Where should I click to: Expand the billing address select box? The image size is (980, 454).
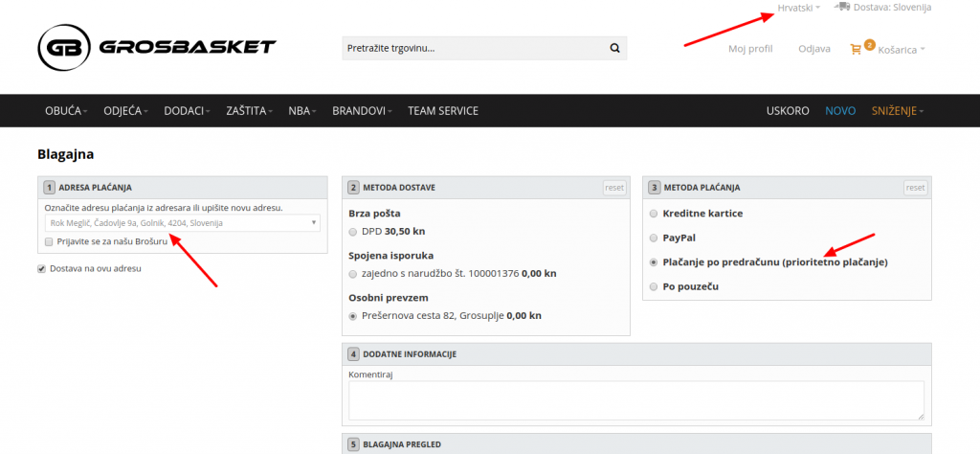tap(182, 223)
